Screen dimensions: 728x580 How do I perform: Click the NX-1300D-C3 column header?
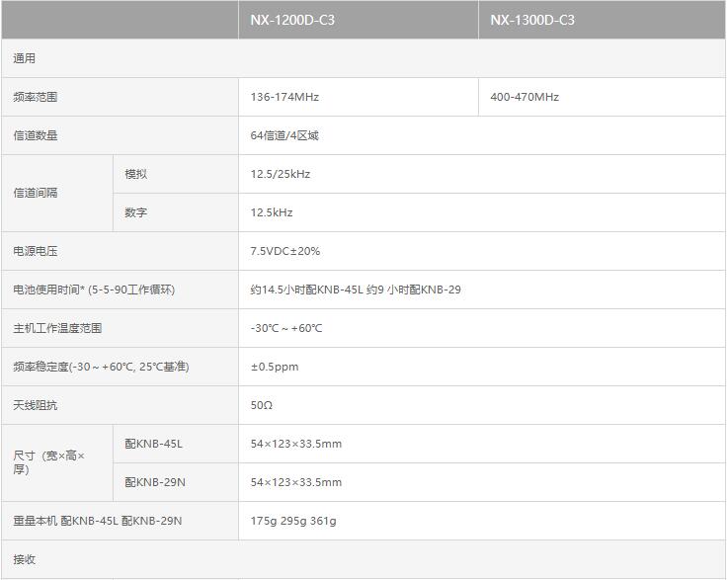531,20
